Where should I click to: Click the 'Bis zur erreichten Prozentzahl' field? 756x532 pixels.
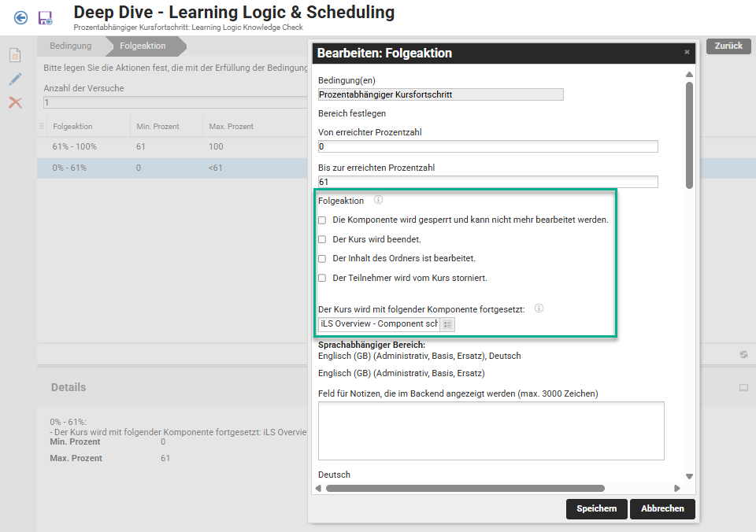(487, 182)
